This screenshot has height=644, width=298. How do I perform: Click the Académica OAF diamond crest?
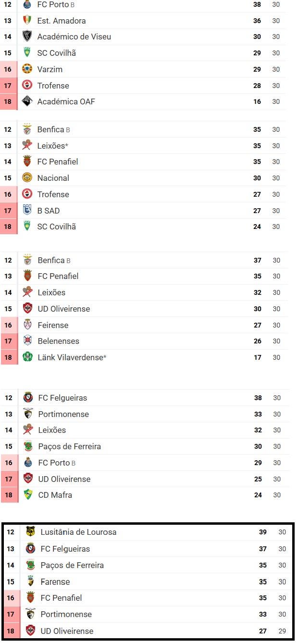tap(27, 101)
